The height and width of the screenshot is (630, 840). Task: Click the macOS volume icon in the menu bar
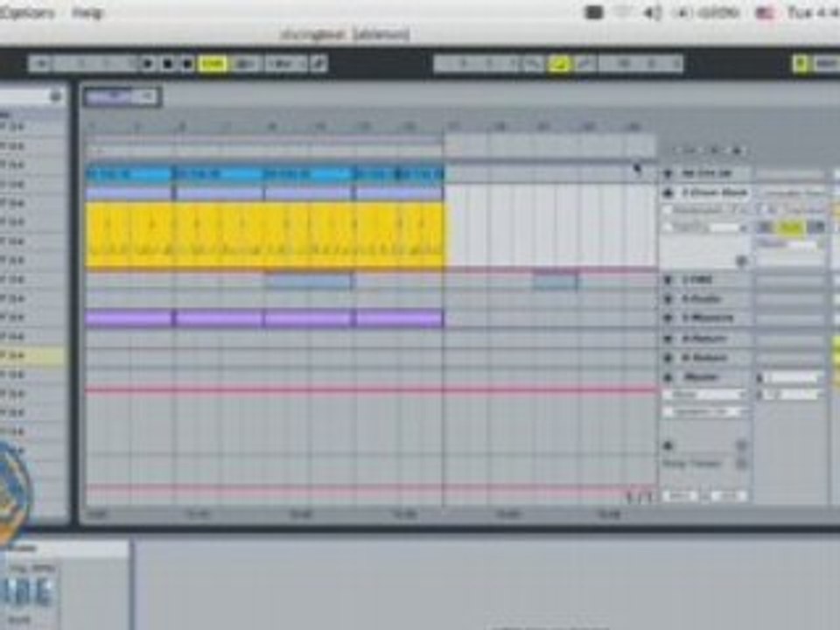tap(651, 13)
